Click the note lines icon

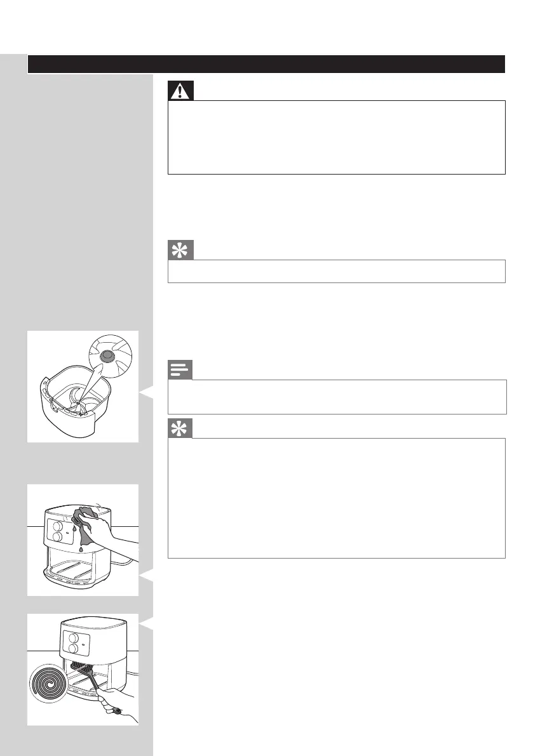pyautogui.click(x=180, y=370)
